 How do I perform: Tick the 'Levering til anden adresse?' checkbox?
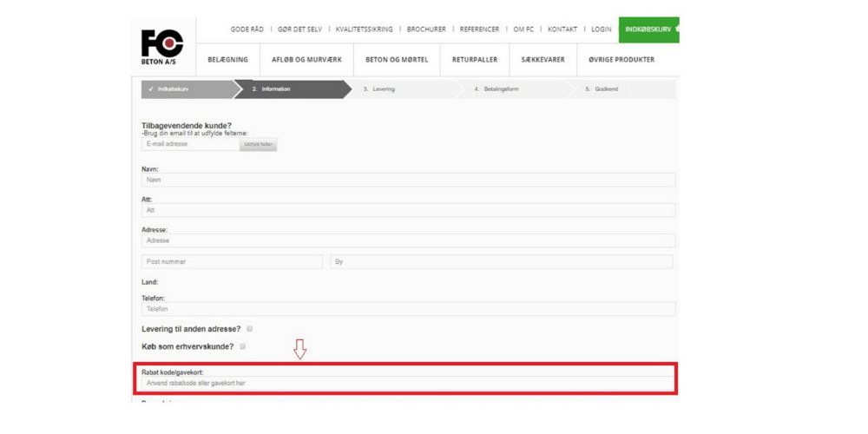250,329
